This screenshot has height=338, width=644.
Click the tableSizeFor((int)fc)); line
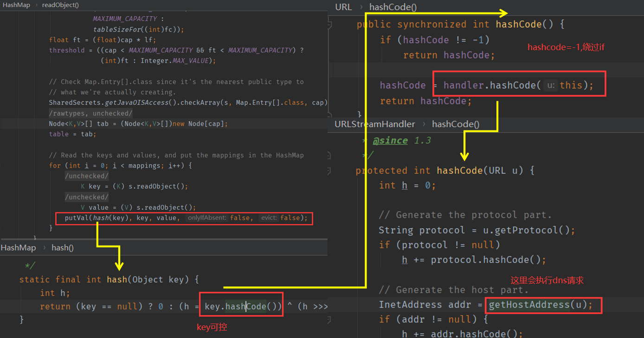click(139, 29)
